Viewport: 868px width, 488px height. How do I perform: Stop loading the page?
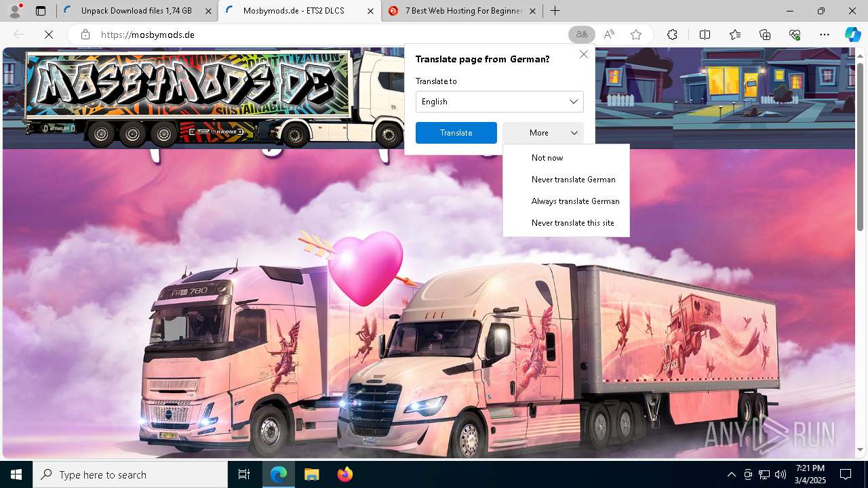pyautogui.click(x=49, y=35)
